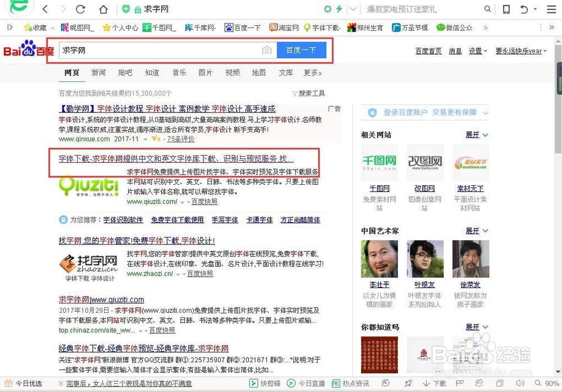The height and width of the screenshot is (392, 562).
Task: Switch to the 图片 results tab
Action: 206,72
